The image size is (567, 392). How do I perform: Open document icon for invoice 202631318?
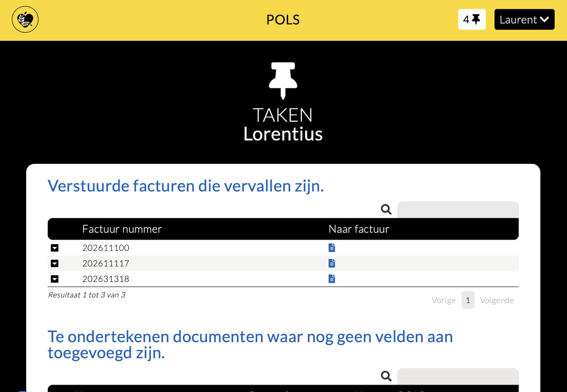(x=332, y=279)
